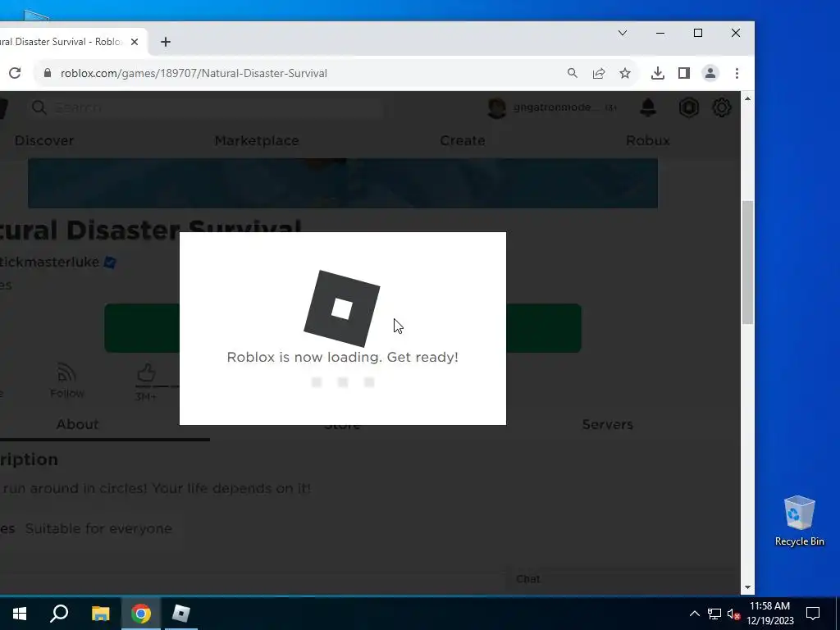Minimize the Chrome window
Screen dimensions: 840x630
(x=660, y=33)
